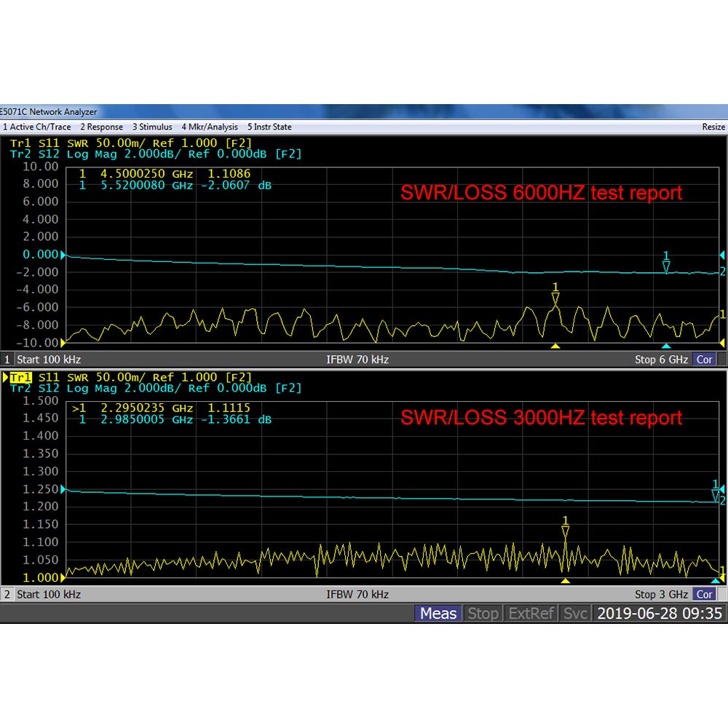
Task: Click the Resize button in menu bar
Action: point(713,127)
